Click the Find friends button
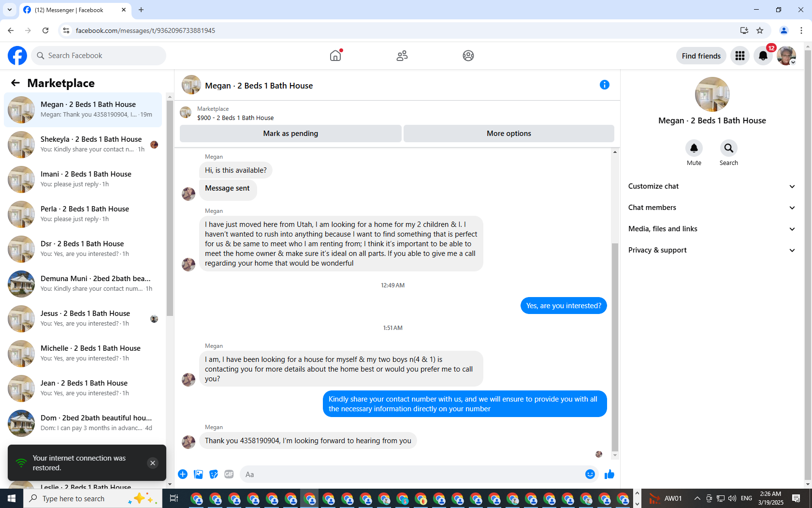This screenshot has width=812, height=508. pos(701,56)
